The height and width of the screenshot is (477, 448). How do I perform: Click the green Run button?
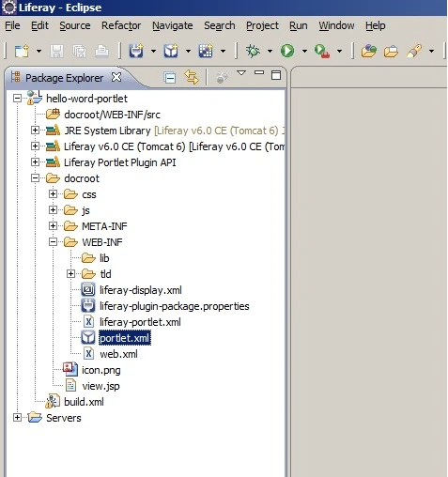click(x=287, y=51)
